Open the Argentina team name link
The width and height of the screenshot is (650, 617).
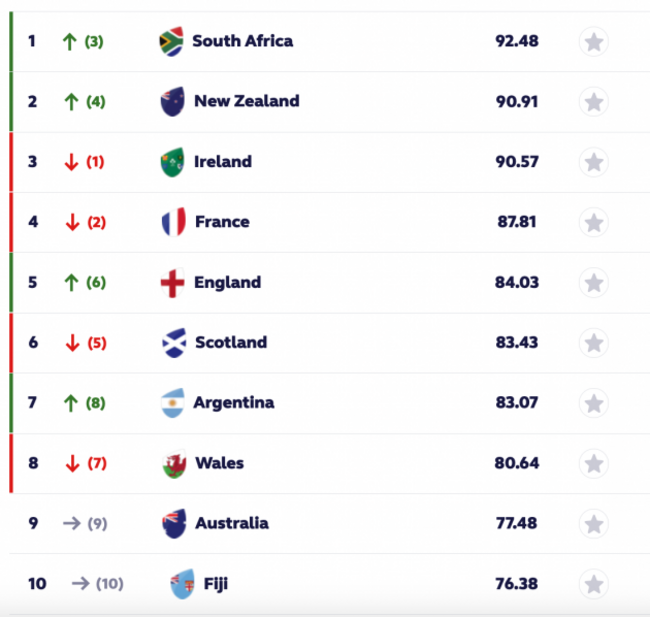[x=233, y=403]
